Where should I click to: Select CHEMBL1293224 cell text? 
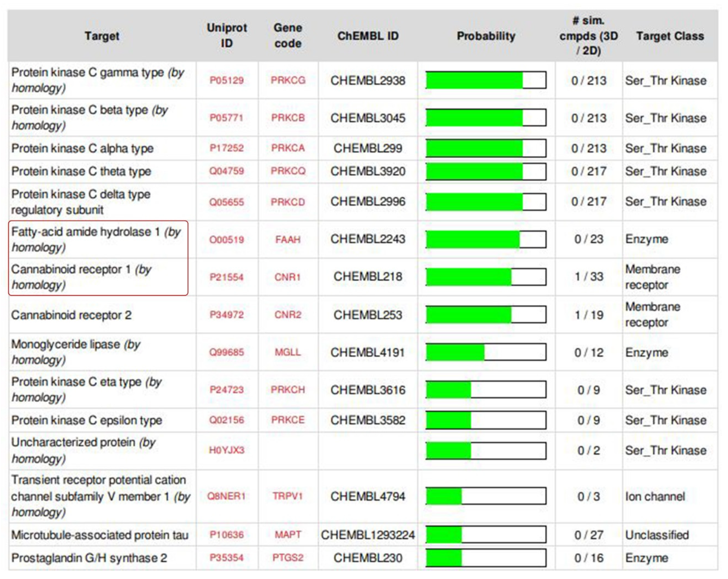point(368,535)
